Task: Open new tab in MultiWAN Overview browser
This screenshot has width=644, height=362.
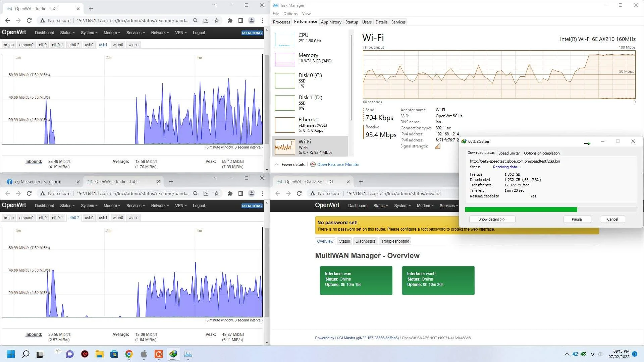Action: tap(361, 182)
